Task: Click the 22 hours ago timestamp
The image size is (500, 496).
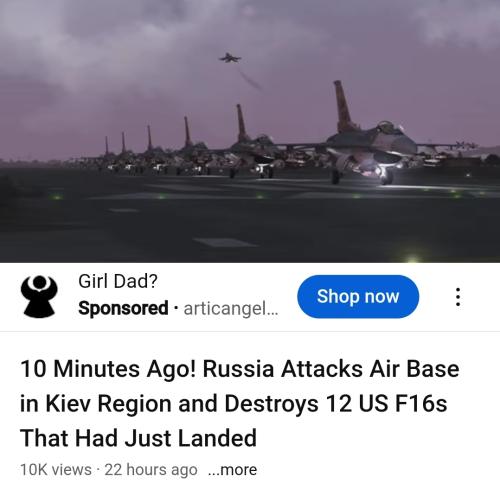Action: pyautogui.click(x=151, y=470)
